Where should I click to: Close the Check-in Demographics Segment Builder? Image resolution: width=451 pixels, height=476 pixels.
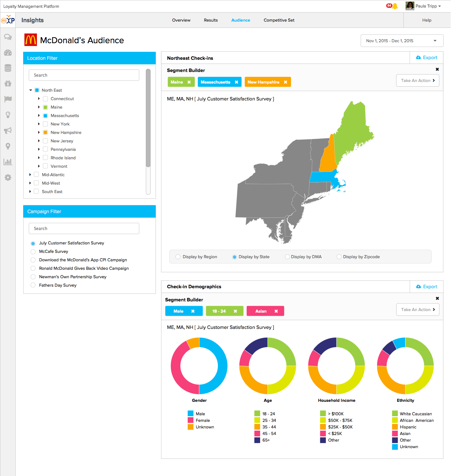(437, 298)
